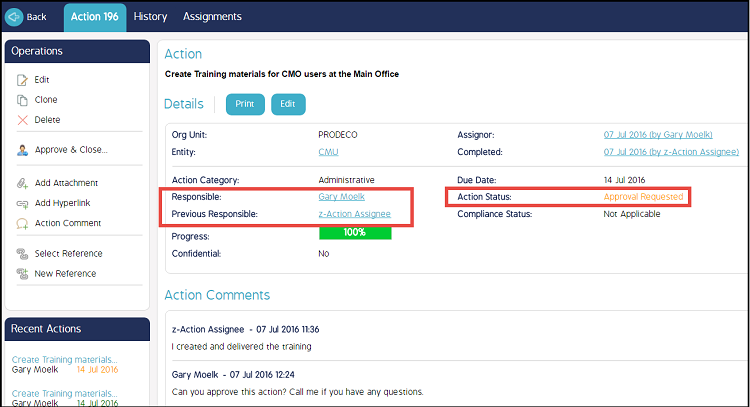This screenshot has width=750, height=407.
Task: Click comment header z-Action Assignee - 07 Jul 2016 11:36
Action: 245,330
